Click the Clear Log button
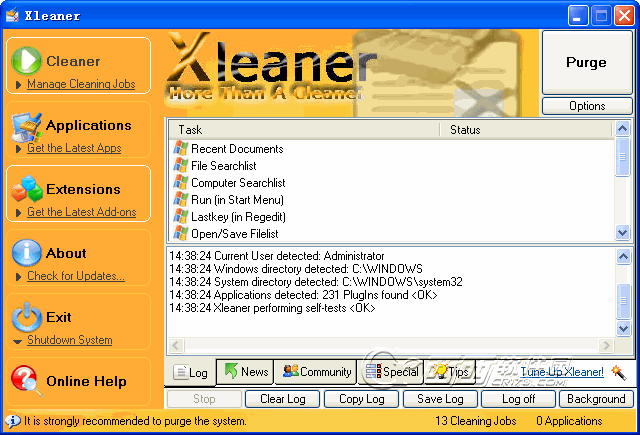 pyautogui.click(x=282, y=399)
